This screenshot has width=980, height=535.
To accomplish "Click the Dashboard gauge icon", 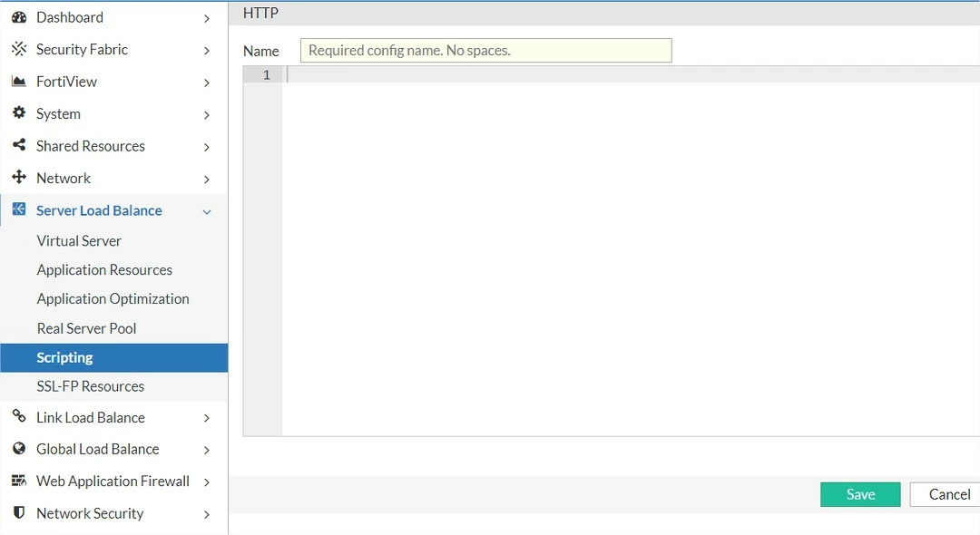I will [19, 17].
